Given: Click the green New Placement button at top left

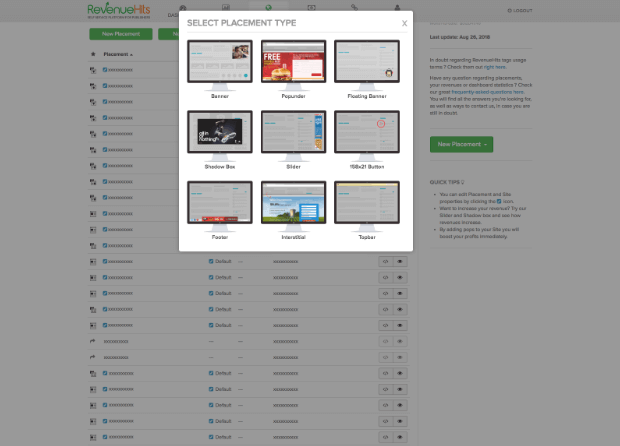Looking at the screenshot, I should click(x=120, y=34).
